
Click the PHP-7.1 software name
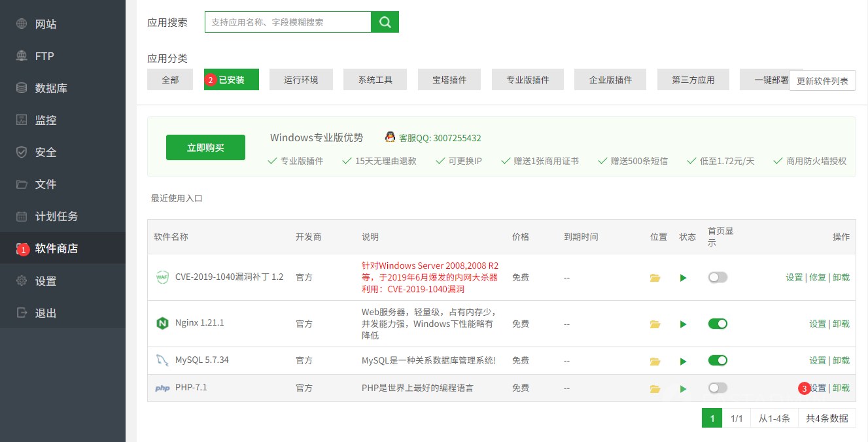191,388
